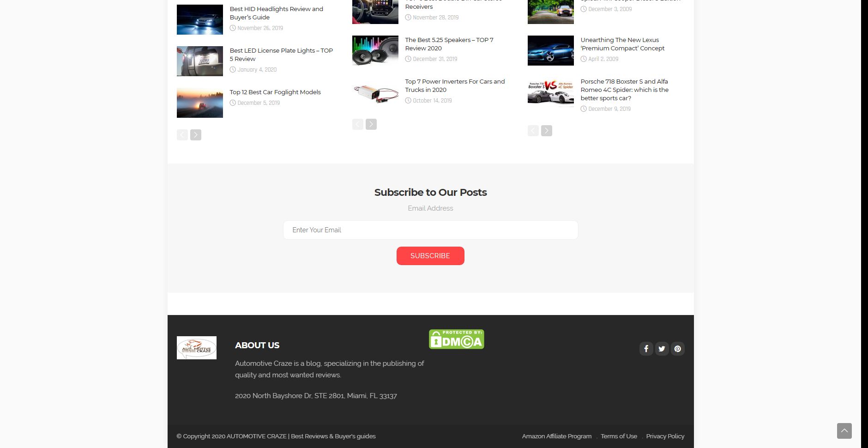Open the Amazon Affiliate Program link
The height and width of the screenshot is (448, 868).
point(556,436)
